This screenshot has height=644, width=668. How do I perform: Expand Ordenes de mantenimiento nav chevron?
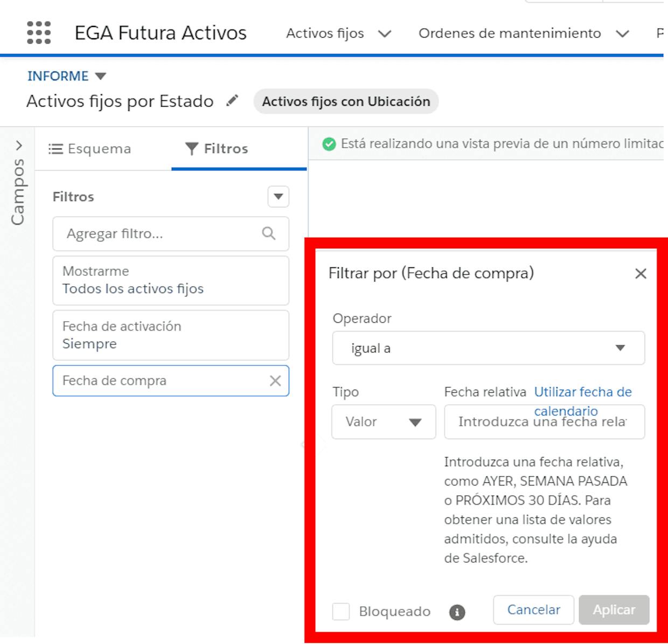(623, 34)
